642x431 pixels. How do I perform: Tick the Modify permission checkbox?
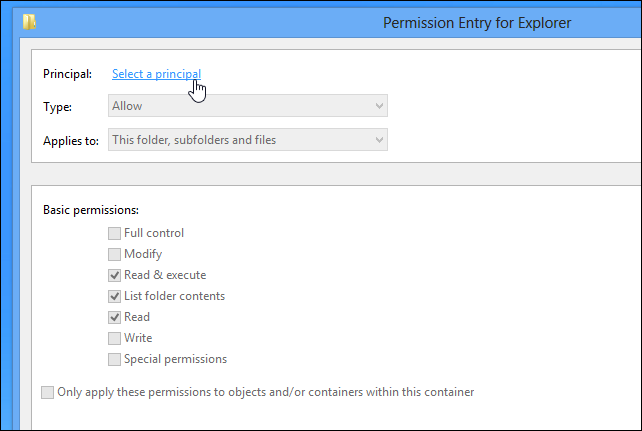click(115, 254)
